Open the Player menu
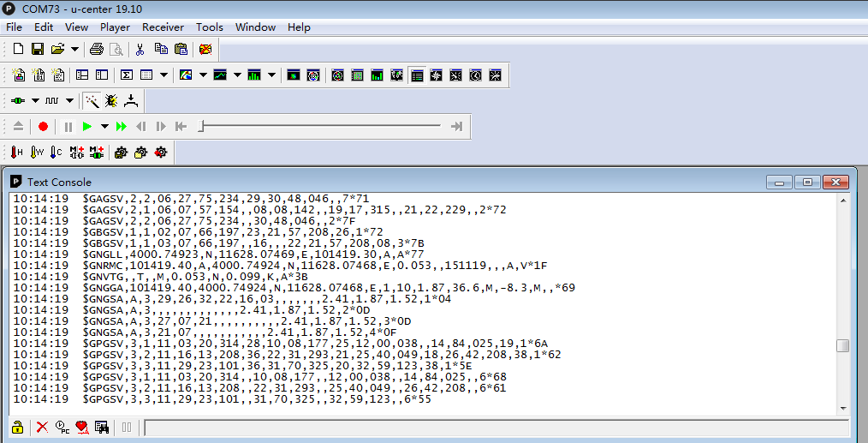 coord(115,27)
